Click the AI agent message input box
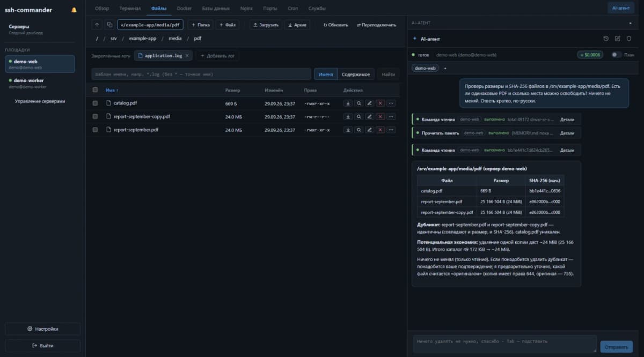The width and height of the screenshot is (644, 357). click(504, 344)
